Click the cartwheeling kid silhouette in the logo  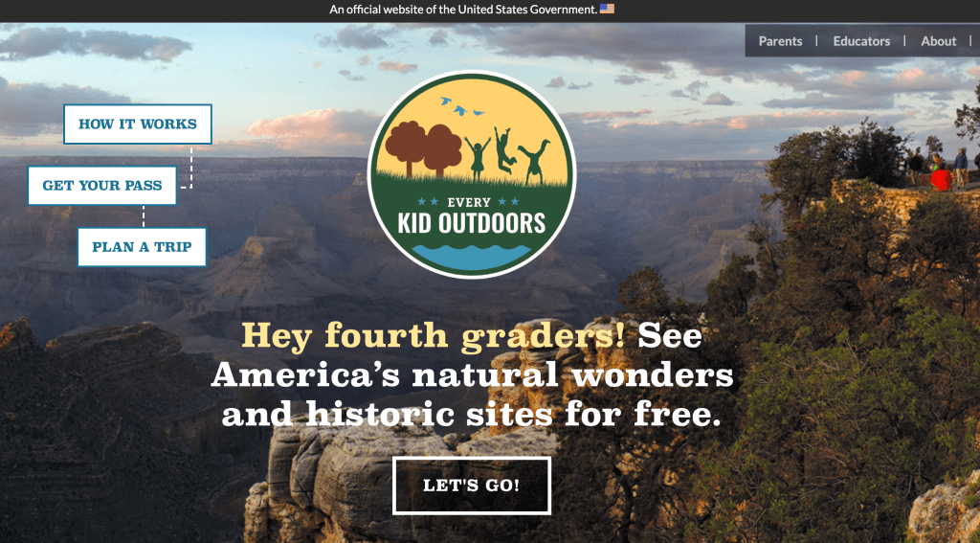[x=534, y=162]
